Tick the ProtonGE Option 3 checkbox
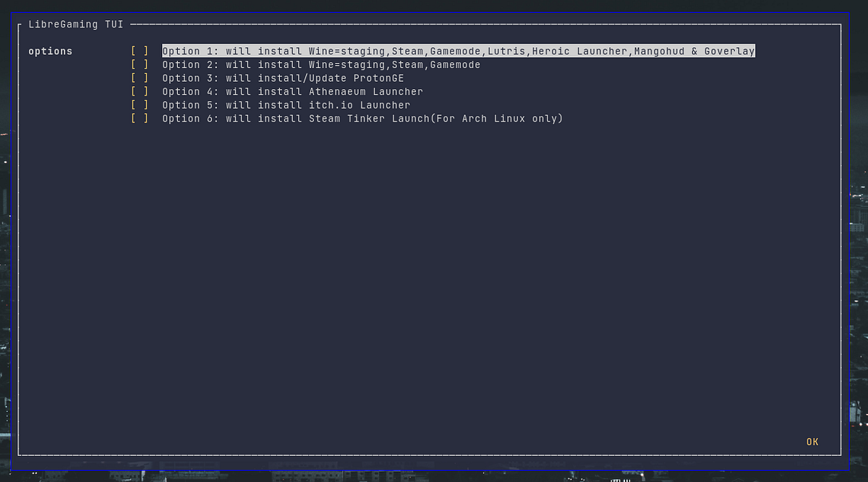Screen dimensions: 868x482 tap(140, 78)
